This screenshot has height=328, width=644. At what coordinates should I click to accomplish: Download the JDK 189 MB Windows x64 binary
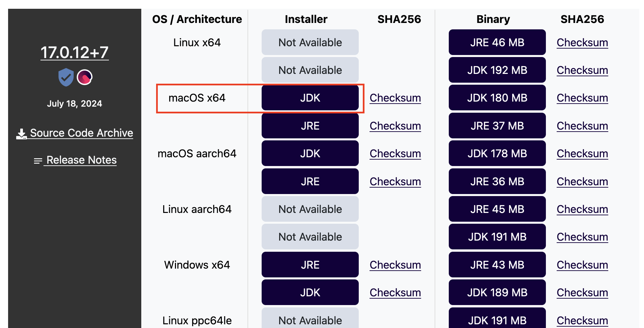[x=497, y=292]
